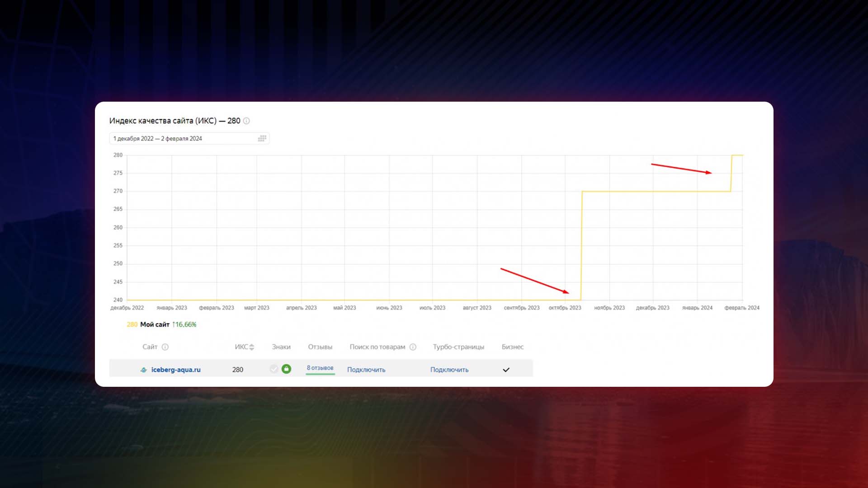Toggle the Мой сайт legend series
This screenshot has height=488, width=868.
155,324
